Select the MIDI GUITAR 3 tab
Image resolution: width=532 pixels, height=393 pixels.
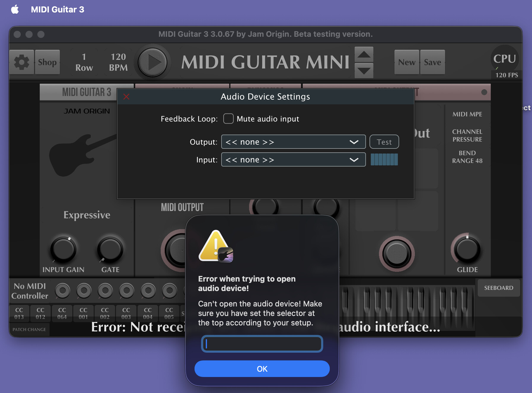click(x=87, y=92)
